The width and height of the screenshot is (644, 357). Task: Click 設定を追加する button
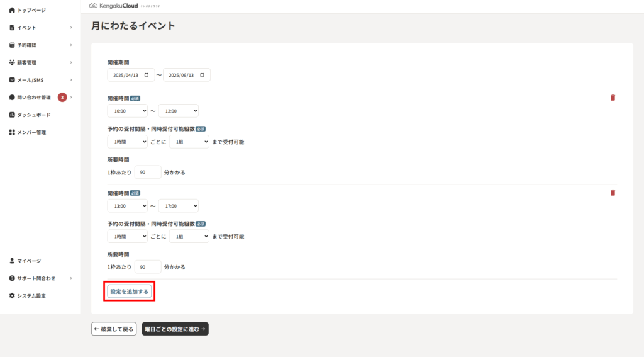click(130, 291)
